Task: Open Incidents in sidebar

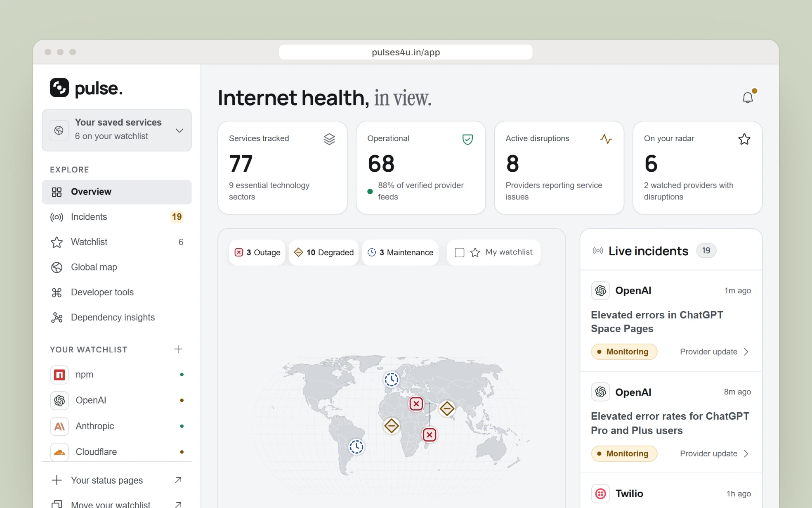Action: pos(117,217)
